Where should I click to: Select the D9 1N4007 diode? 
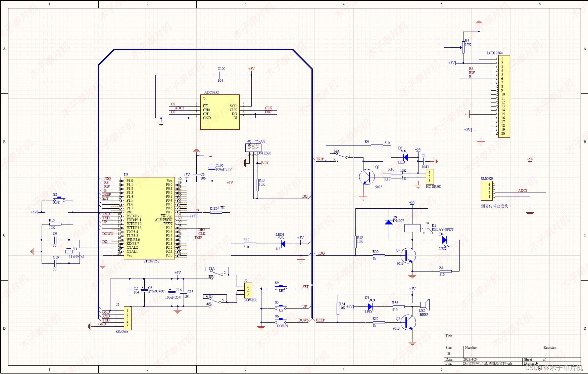389,222
